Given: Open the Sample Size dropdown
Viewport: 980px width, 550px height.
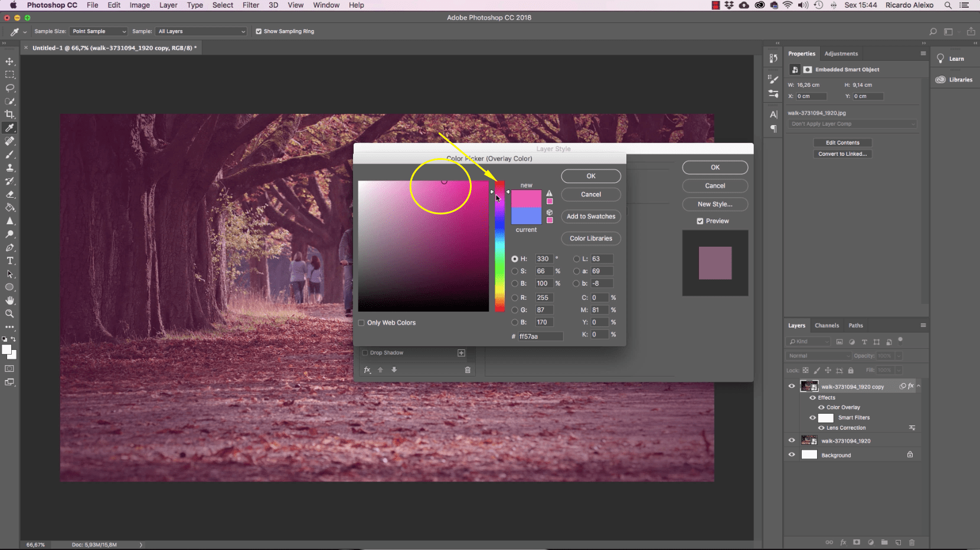Looking at the screenshot, I should coord(99,31).
